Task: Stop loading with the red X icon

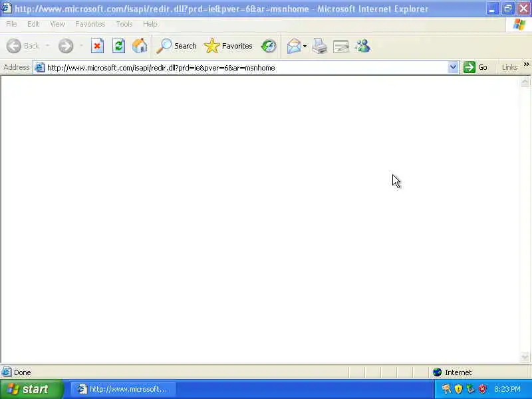Action: 97,46
